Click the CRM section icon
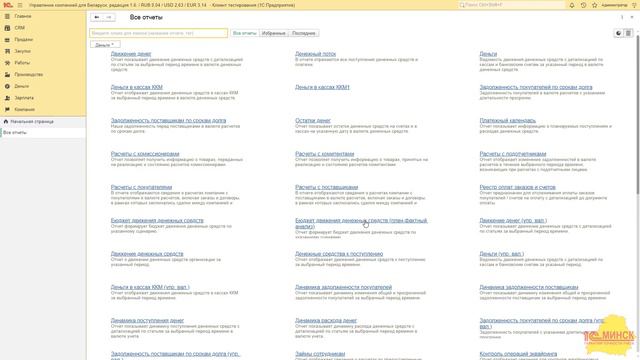 7,28
